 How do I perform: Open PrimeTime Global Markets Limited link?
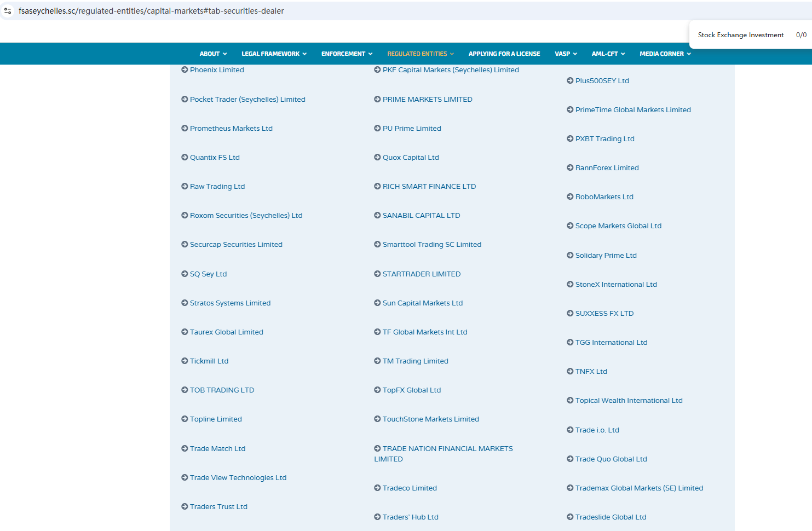[633, 109]
